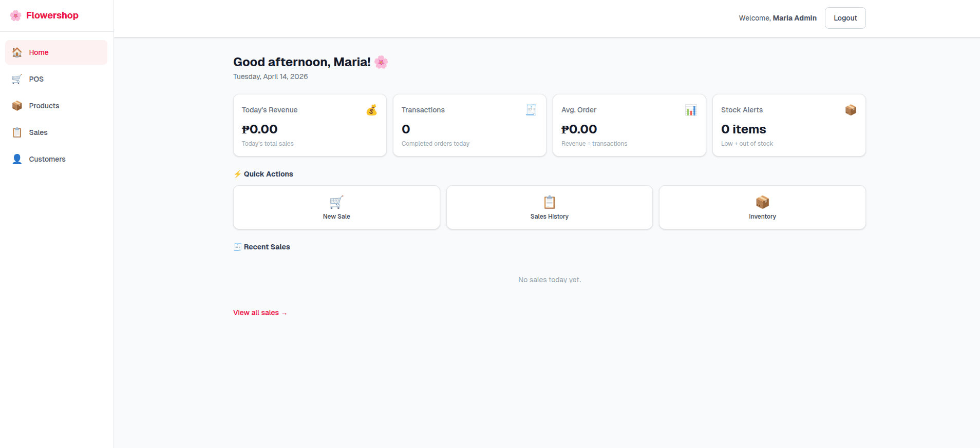The height and width of the screenshot is (448, 980).
Task: Click the Avg. Order card
Action: pos(629,125)
